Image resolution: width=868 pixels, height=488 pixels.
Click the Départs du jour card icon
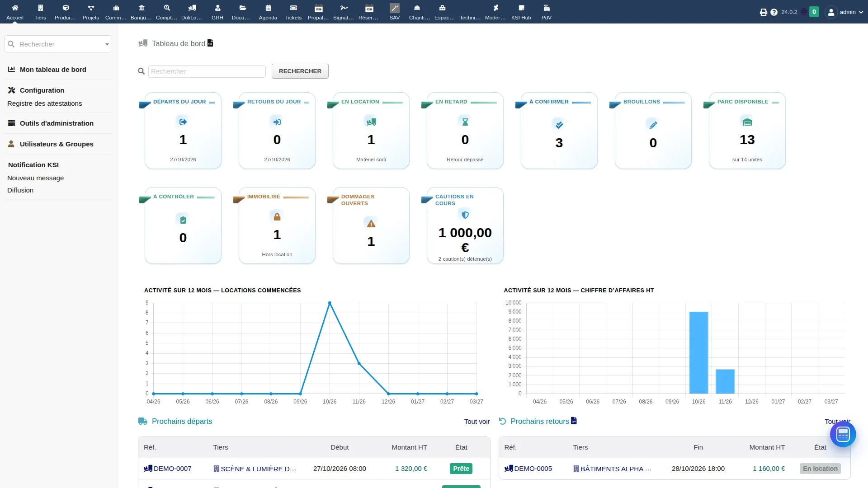click(183, 122)
